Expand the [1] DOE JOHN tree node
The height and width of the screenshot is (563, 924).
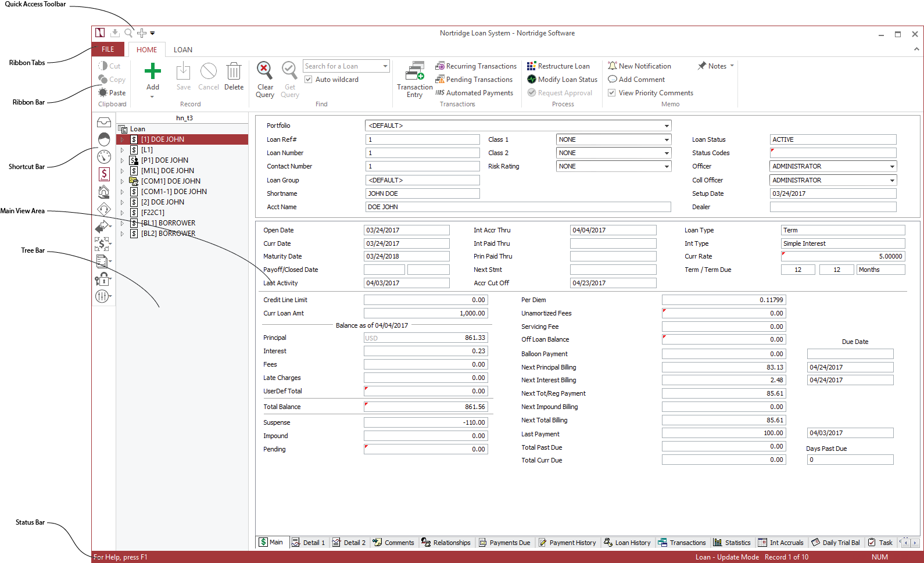(x=122, y=139)
